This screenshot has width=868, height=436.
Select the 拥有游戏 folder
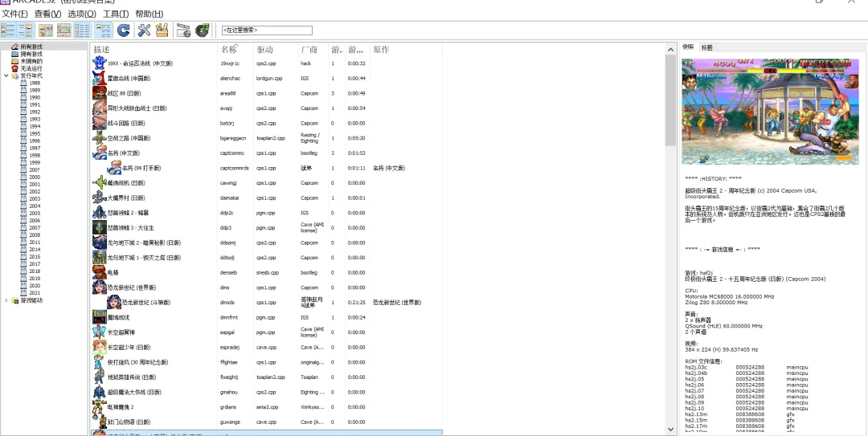point(31,55)
